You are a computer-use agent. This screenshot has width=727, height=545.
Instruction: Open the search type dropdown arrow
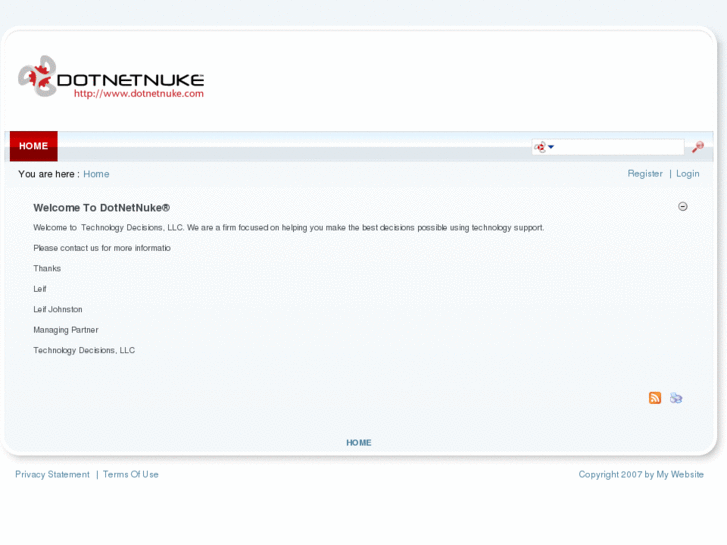(x=551, y=147)
